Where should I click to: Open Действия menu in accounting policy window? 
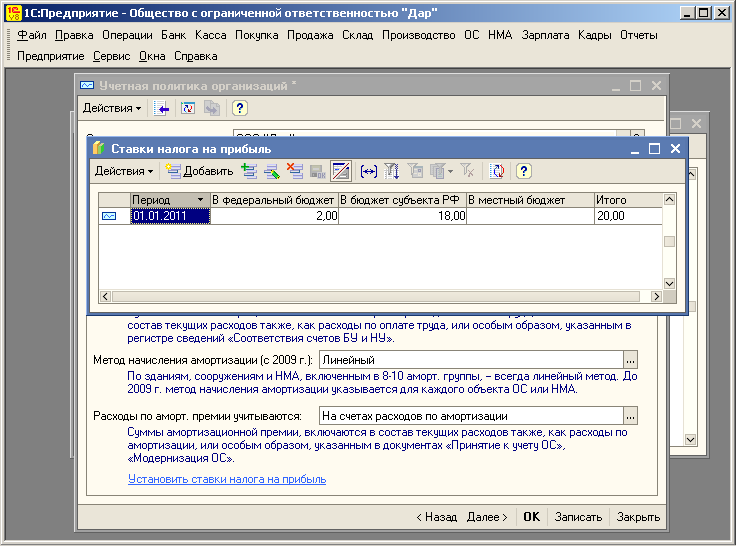pyautogui.click(x=112, y=108)
